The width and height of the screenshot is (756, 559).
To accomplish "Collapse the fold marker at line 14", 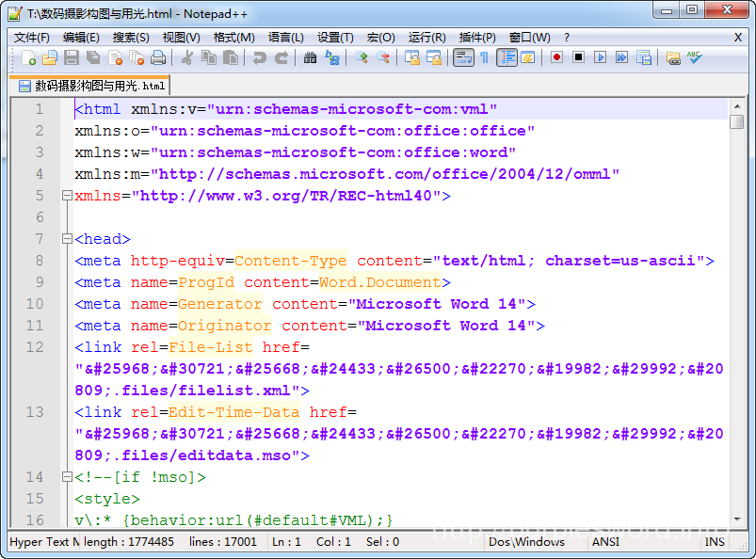I will pyautogui.click(x=66, y=477).
